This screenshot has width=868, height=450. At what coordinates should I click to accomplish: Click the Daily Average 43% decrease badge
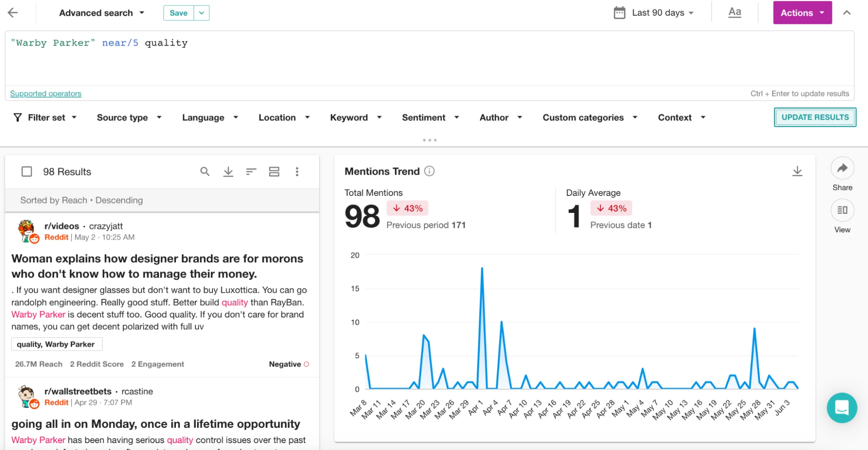coord(611,208)
